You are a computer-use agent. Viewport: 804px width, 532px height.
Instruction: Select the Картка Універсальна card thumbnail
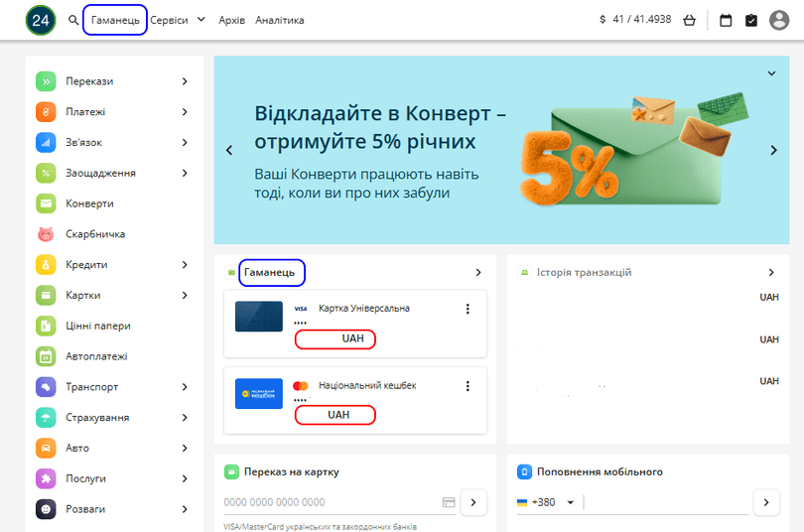(259, 317)
